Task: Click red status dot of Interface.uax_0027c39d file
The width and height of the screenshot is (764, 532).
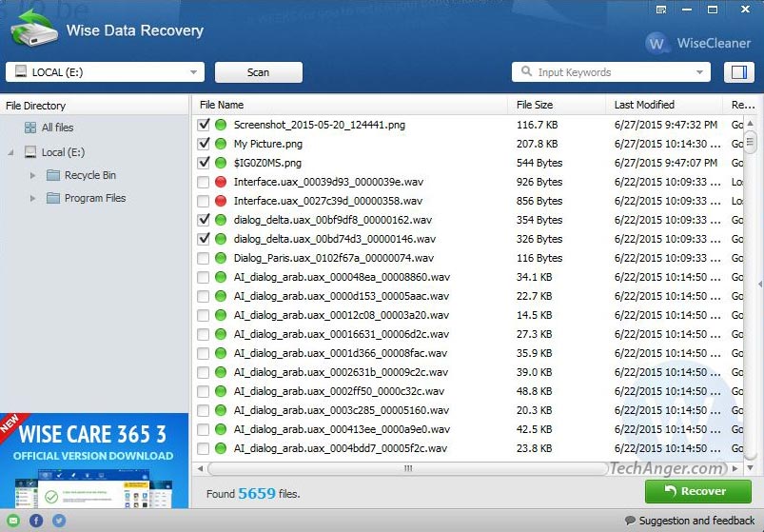Action: point(221,201)
